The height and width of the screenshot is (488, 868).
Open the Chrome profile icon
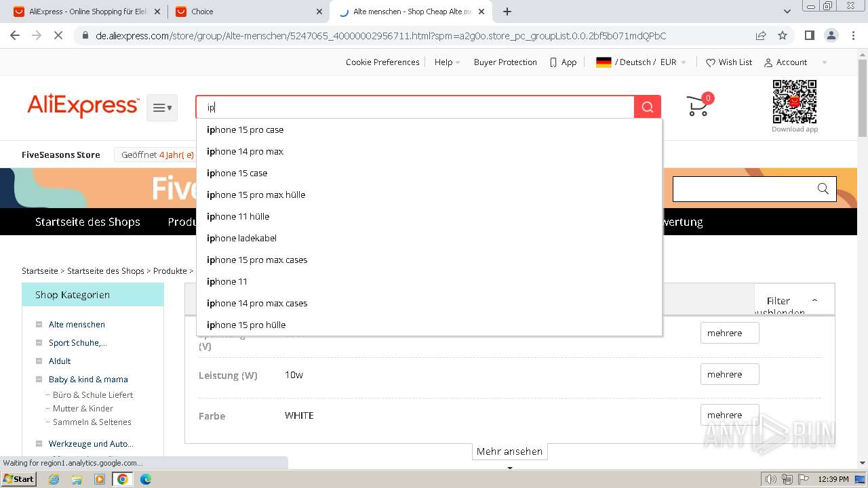(x=831, y=35)
